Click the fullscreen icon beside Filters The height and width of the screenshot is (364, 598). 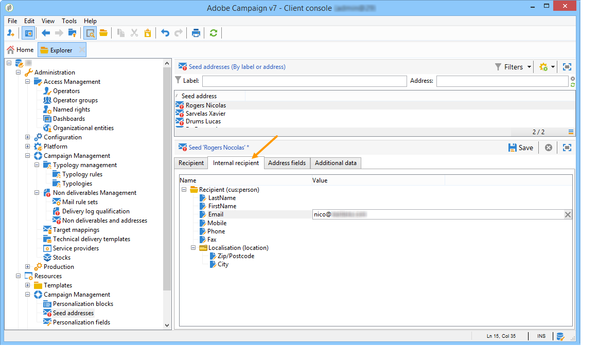click(x=567, y=67)
